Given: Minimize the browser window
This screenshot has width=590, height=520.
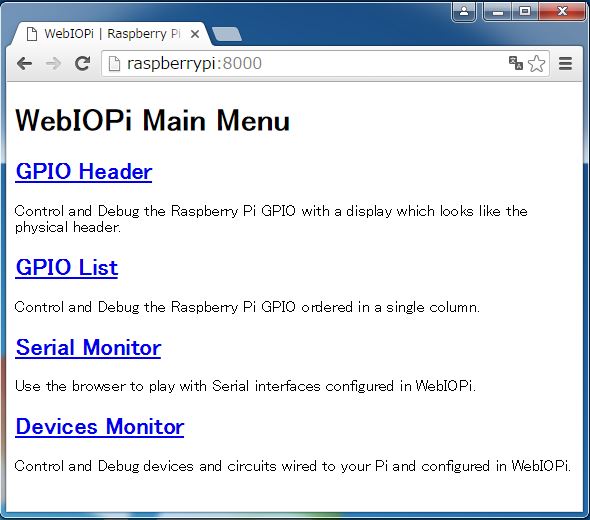Looking at the screenshot, I should tap(498, 11).
